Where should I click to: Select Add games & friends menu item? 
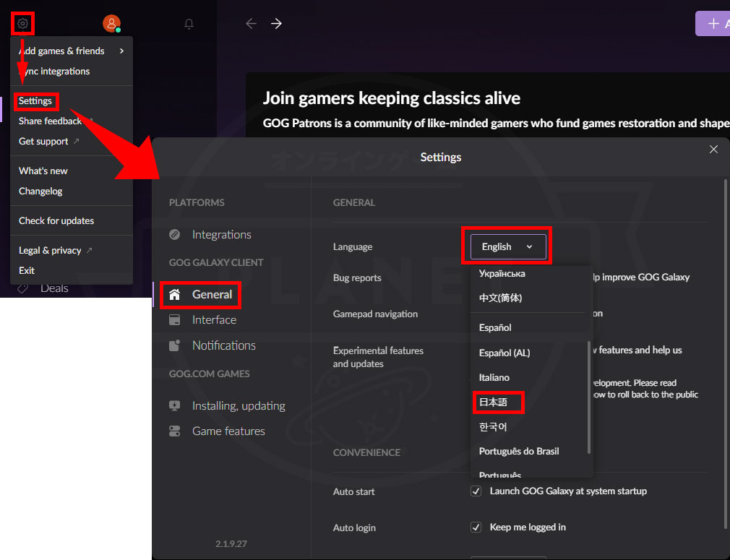tap(72, 51)
